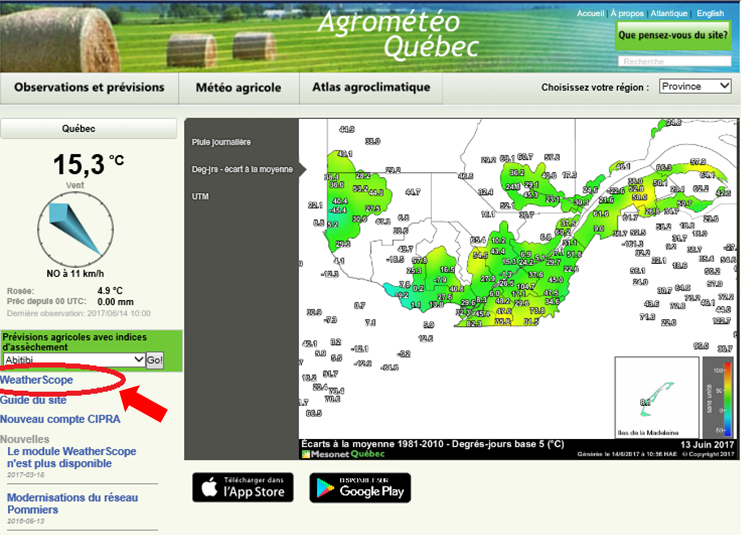The width and height of the screenshot is (742, 535).
Task: Select the UTM map tab
Action: pos(201,197)
